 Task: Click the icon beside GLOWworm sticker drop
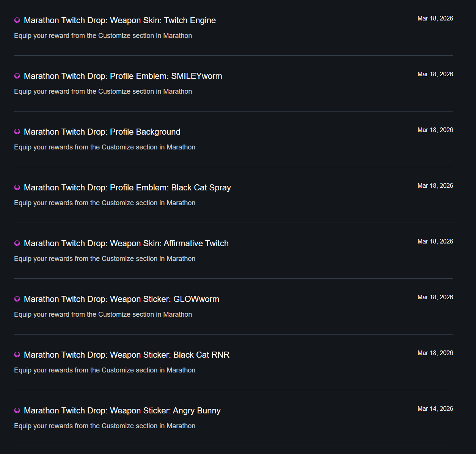[17, 299]
